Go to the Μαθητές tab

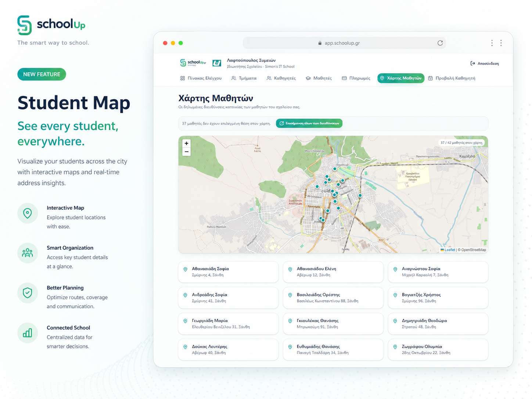pos(319,78)
